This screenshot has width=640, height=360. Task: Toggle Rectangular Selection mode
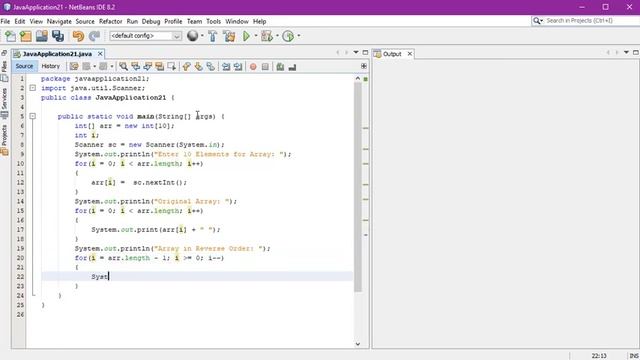pos(172,67)
